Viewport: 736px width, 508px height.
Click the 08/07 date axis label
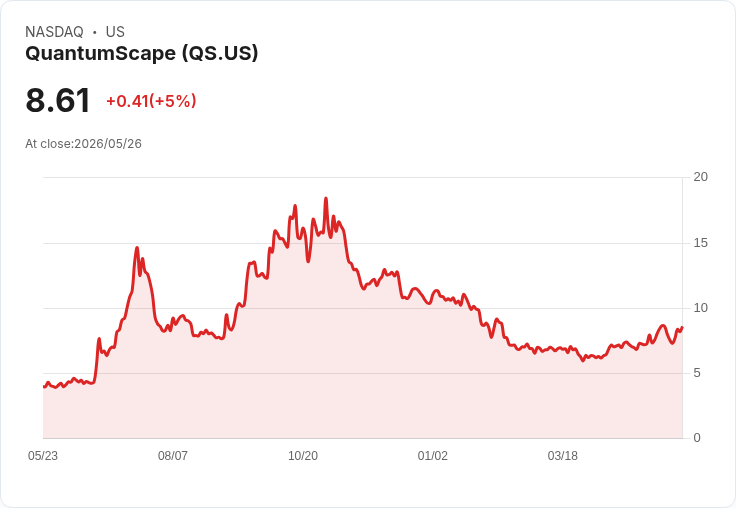pyautogui.click(x=173, y=455)
